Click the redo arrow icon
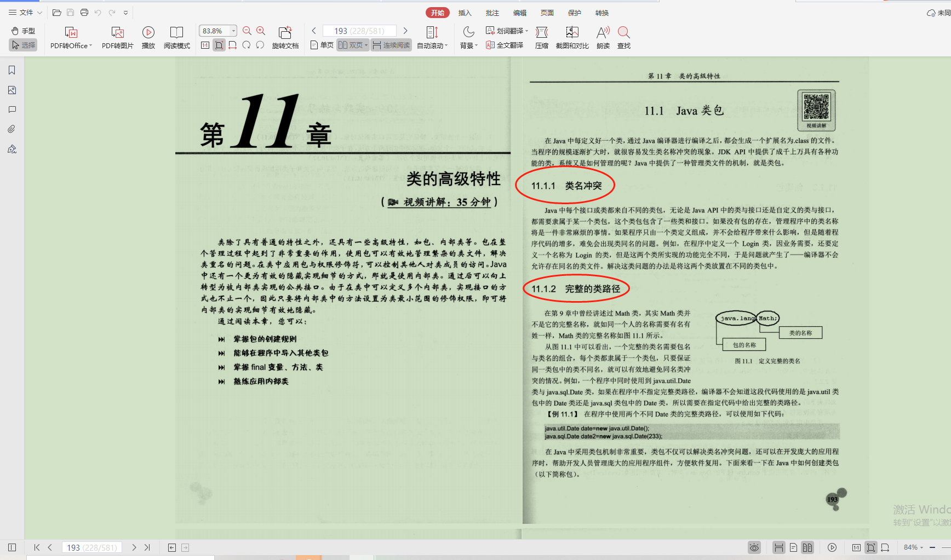Screen dimensions: 951x560 pyautogui.click(x=112, y=13)
